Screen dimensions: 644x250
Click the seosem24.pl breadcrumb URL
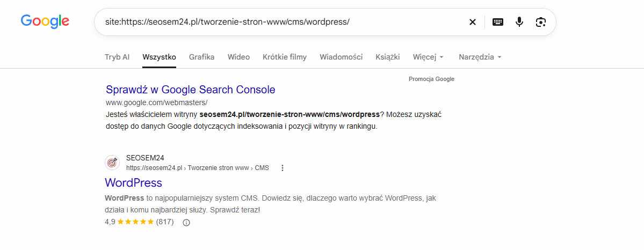click(x=198, y=167)
